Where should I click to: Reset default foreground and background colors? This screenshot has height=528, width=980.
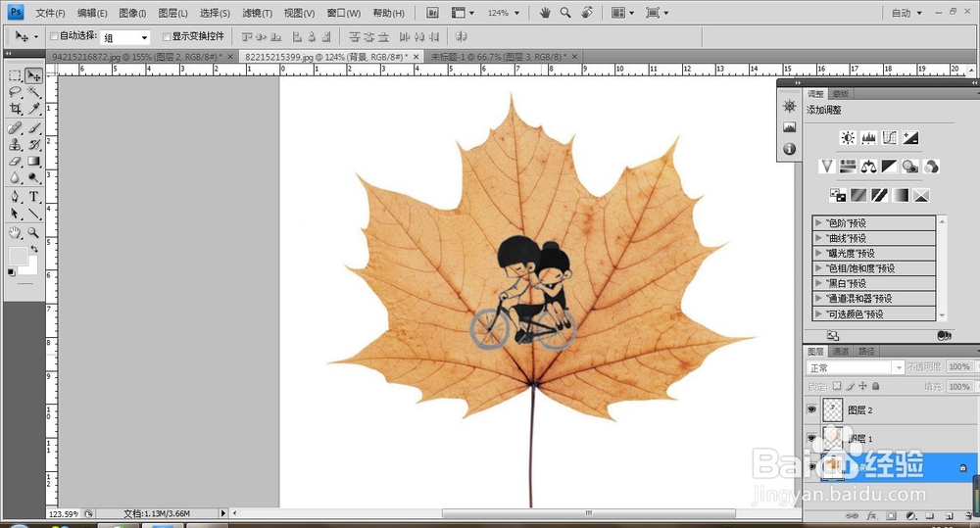(x=11, y=272)
